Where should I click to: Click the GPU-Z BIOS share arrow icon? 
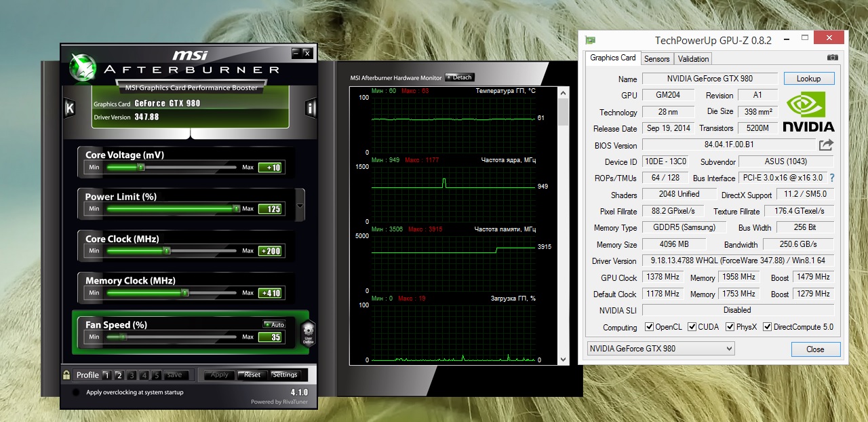pyautogui.click(x=825, y=145)
